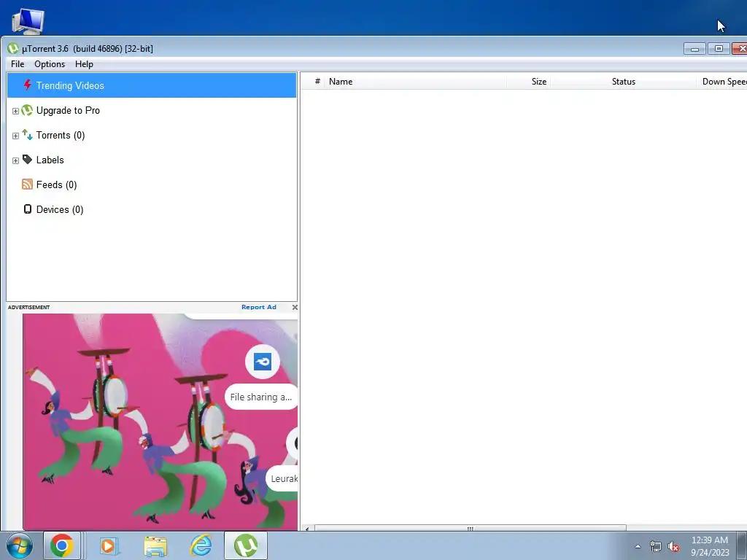Open the Windows Start menu
The height and width of the screenshot is (560, 747).
20,545
